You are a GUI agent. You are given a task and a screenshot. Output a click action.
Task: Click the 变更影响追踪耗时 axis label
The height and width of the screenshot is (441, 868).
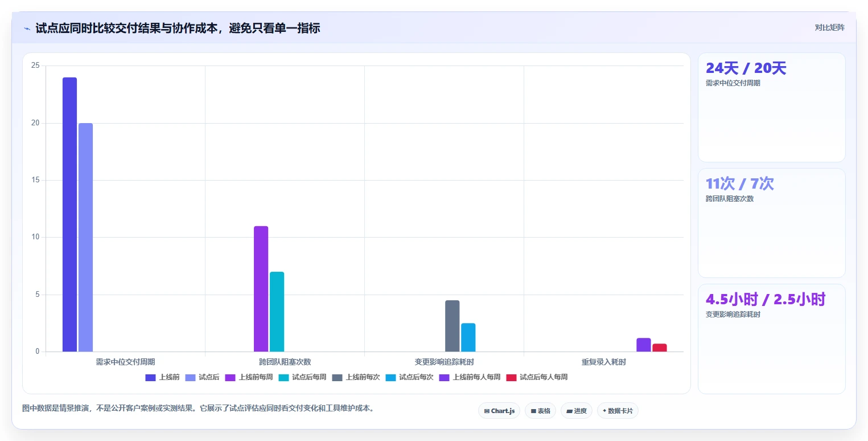click(444, 362)
